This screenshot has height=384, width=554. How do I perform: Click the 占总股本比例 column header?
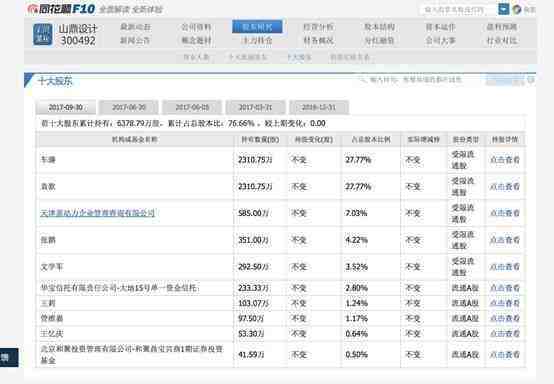point(371,140)
